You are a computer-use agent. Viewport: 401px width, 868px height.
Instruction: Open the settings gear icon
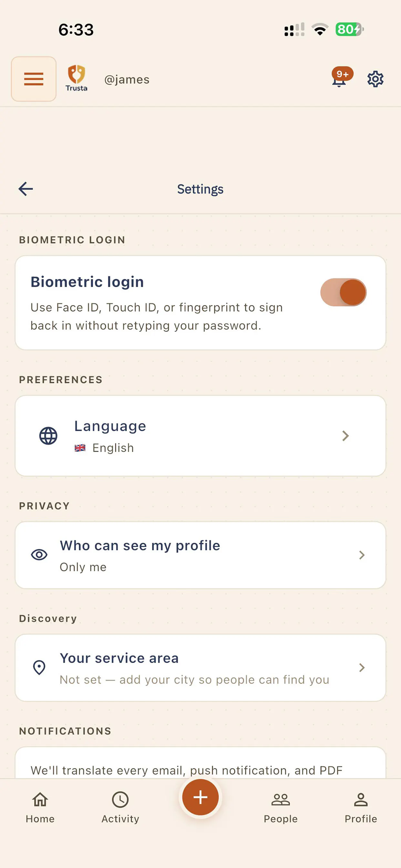(375, 79)
